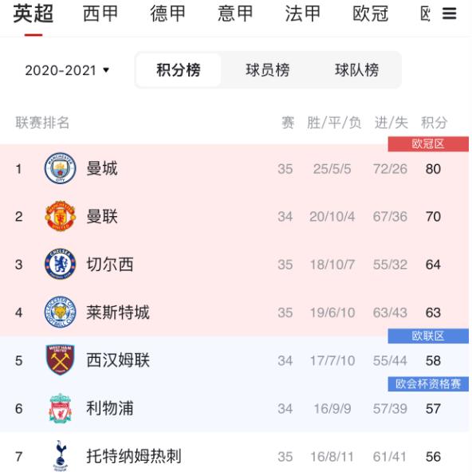Tap the Tottenham Hotspur crest
The height and width of the screenshot is (476, 472).
tap(60, 456)
